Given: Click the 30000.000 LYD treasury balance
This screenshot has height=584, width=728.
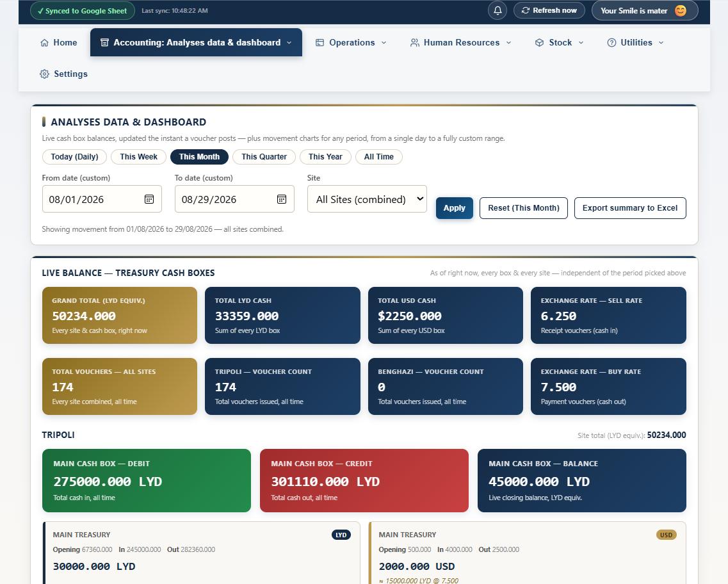Looking at the screenshot, I should point(93,566).
